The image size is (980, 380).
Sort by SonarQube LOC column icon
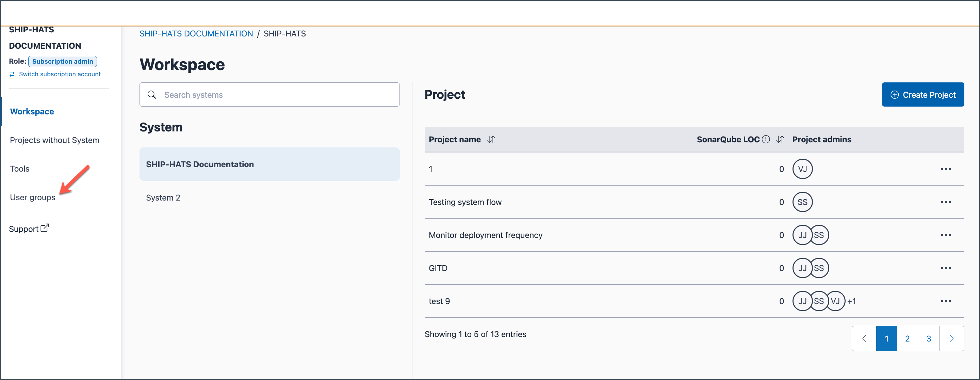click(x=780, y=139)
